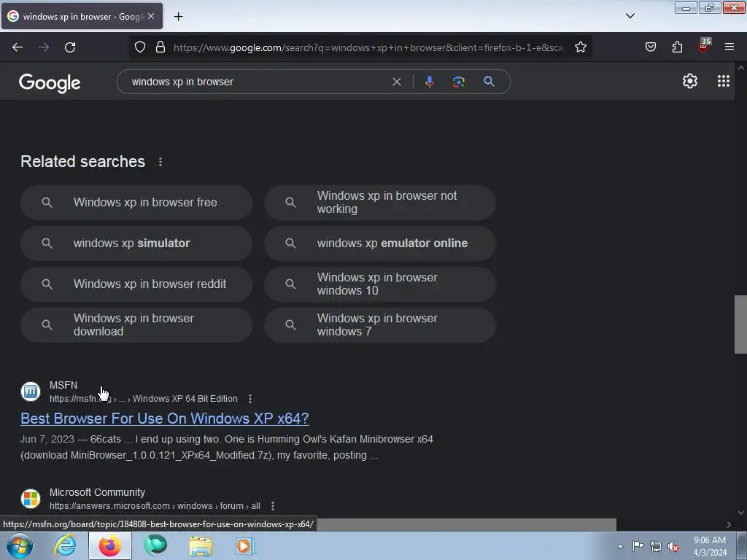Click the 'Jun 7, 2023' result snippet
Image resolution: width=747 pixels, height=560 pixels.
(227, 447)
